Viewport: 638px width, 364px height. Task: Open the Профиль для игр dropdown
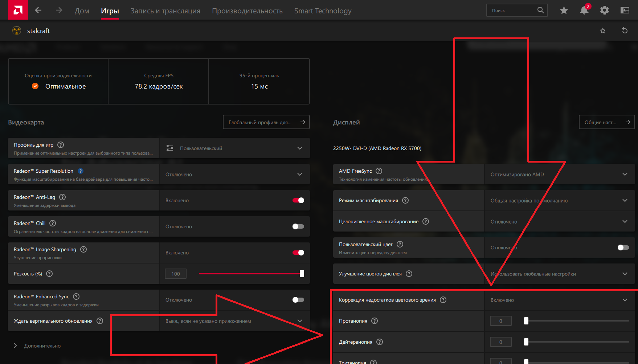(234, 148)
